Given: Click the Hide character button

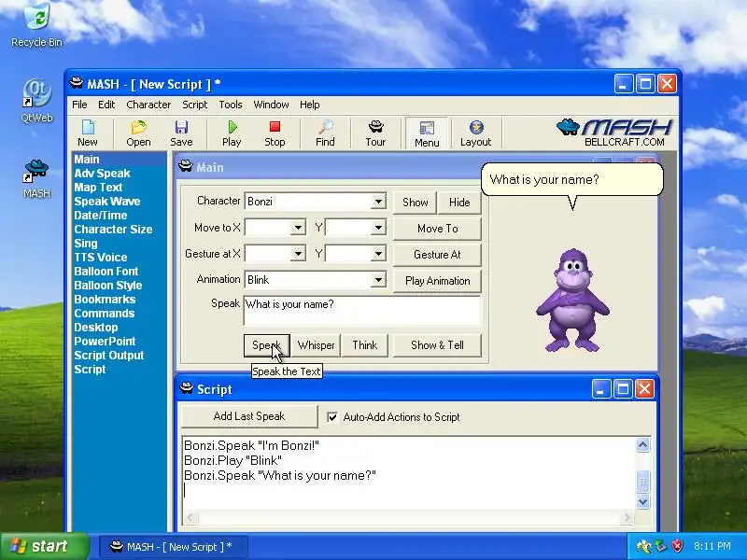Looking at the screenshot, I should [459, 203].
